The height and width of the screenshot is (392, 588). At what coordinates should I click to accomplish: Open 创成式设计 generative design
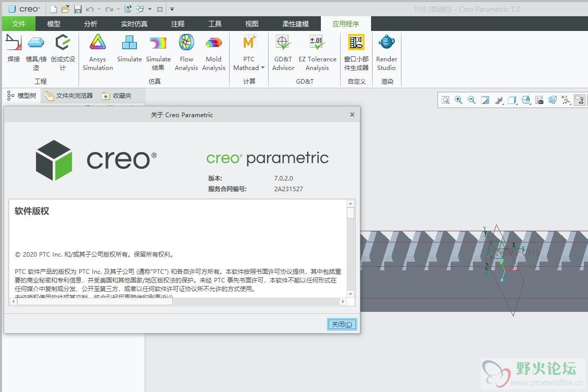click(63, 52)
